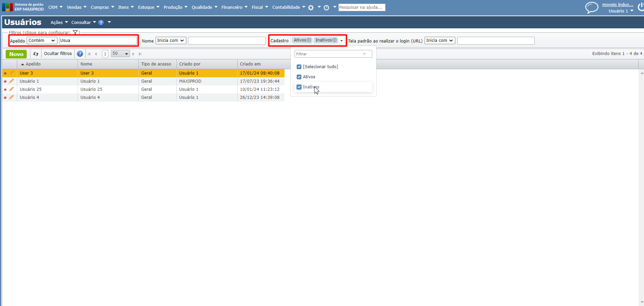Open the Ações menu
Screen dimensions: 644x306
(x=59, y=23)
